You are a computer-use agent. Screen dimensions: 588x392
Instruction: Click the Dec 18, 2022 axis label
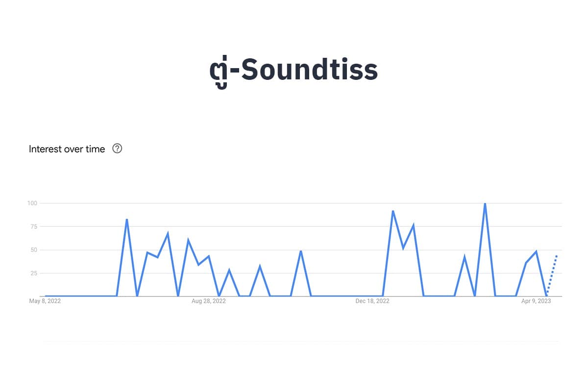(372, 301)
